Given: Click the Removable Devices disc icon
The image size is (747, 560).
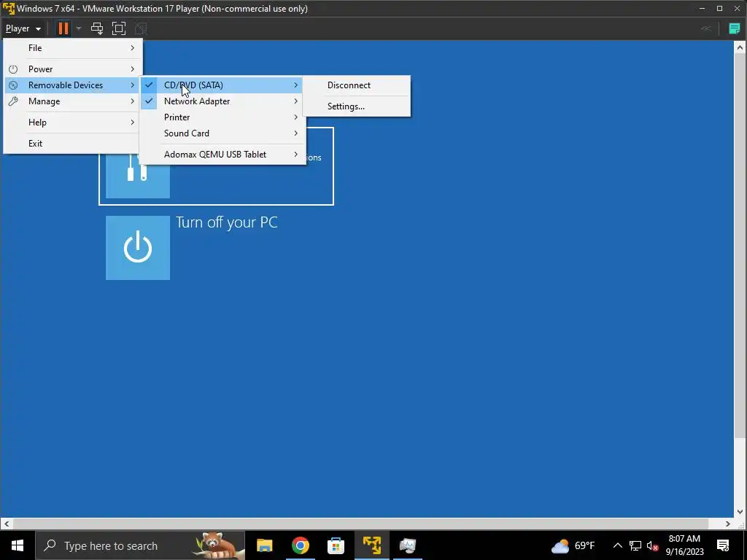Looking at the screenshot, I should pyautogui.click(x=13, y=85).
